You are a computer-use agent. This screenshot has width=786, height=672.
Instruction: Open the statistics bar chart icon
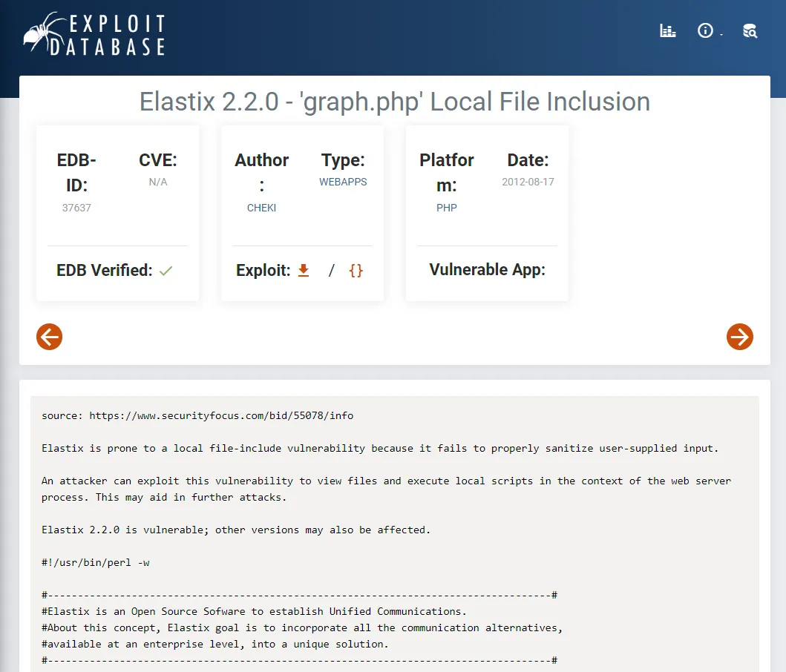pyautogui.click(x=668, y=31)
